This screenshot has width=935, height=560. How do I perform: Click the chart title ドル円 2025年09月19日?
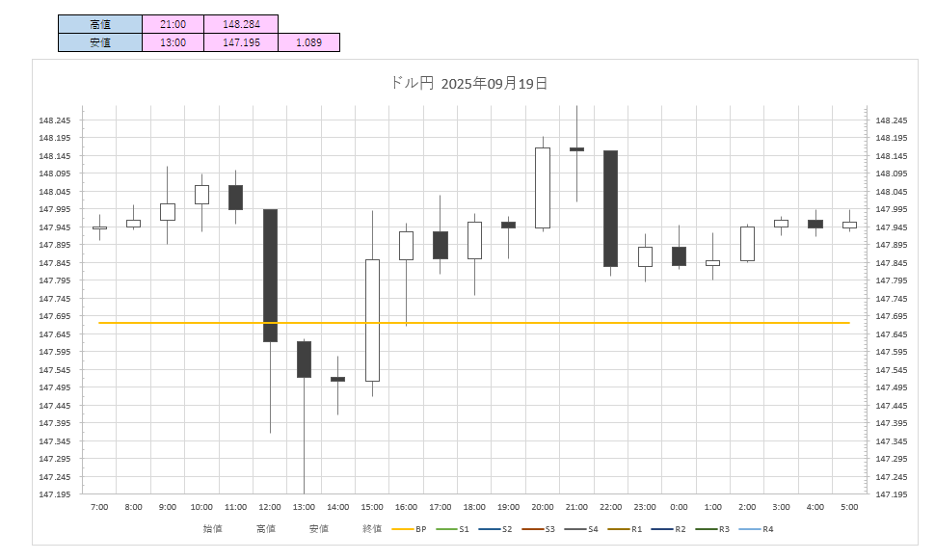click(x=468, y=83)
